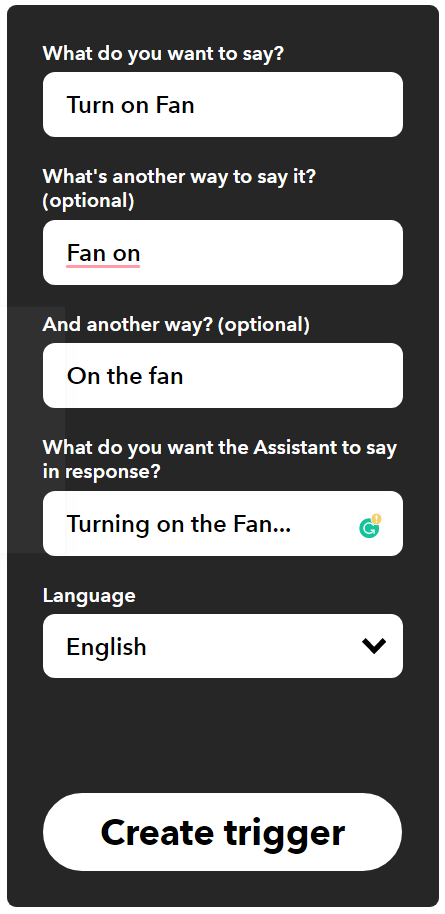Click the 'What do you want to say?' label
This screenshot has width=445, height=914.
[x=163, y=54]
